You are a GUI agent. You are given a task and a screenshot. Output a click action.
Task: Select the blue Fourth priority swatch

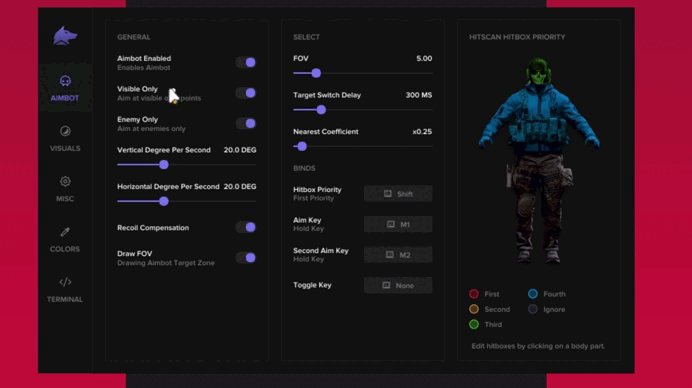533,294
